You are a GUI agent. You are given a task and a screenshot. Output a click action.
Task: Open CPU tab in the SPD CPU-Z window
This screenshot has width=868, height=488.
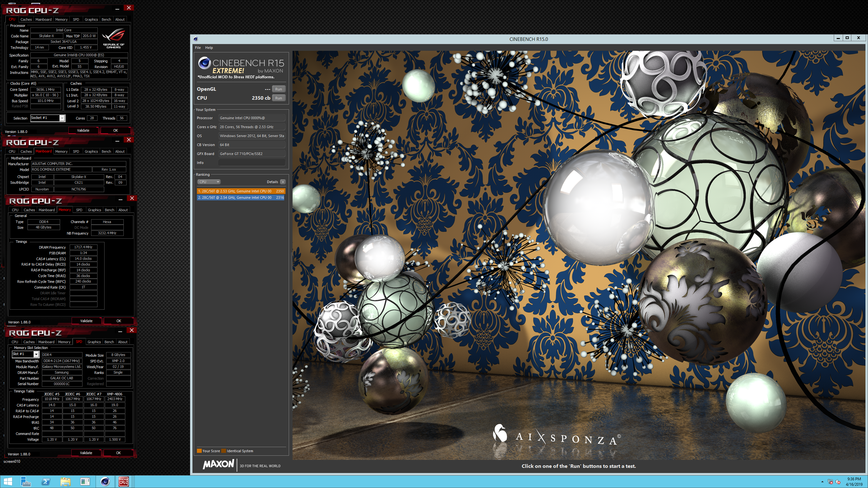(x=15, y=342)
